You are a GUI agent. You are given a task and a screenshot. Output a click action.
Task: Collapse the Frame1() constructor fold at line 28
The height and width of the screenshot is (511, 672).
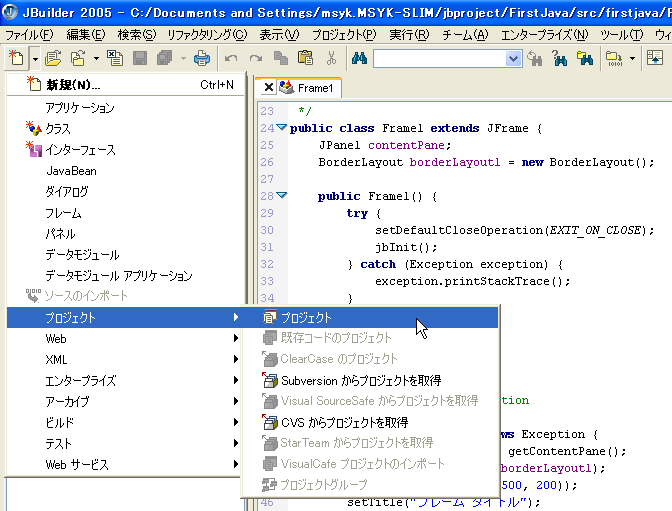(281, 195)
